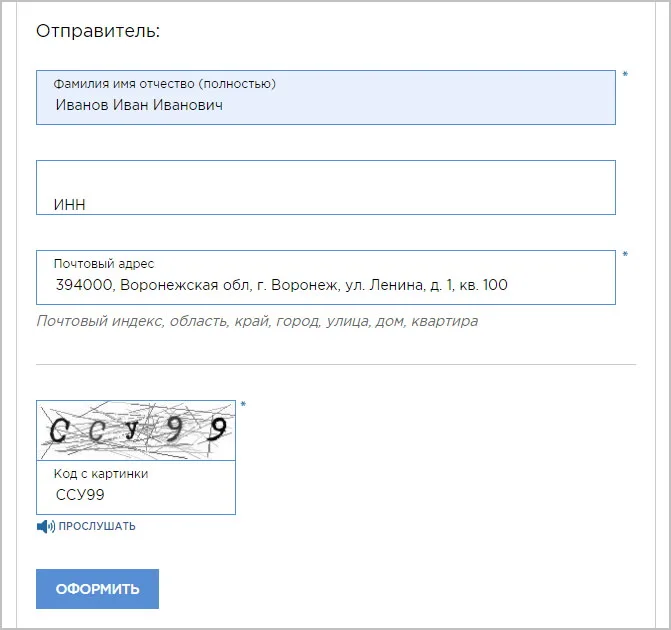Click the captcha image CCY99

pos(136,430)
